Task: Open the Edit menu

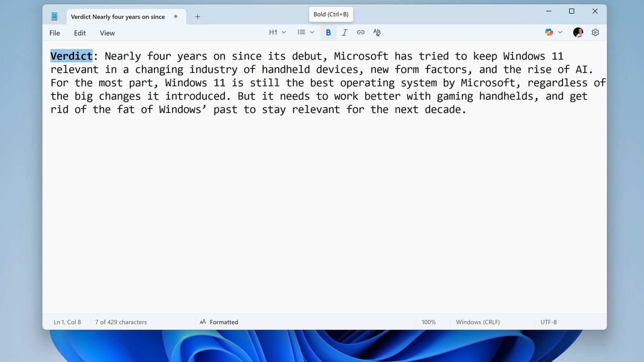Action: click(x=79, y=33)
